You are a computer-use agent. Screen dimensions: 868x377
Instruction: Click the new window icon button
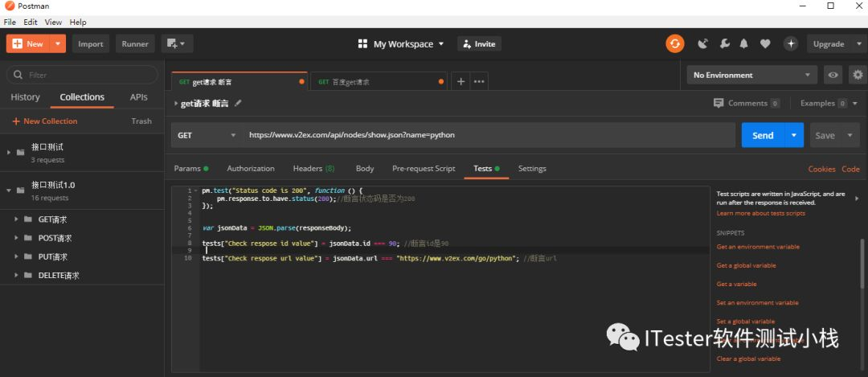click(177, 43)
